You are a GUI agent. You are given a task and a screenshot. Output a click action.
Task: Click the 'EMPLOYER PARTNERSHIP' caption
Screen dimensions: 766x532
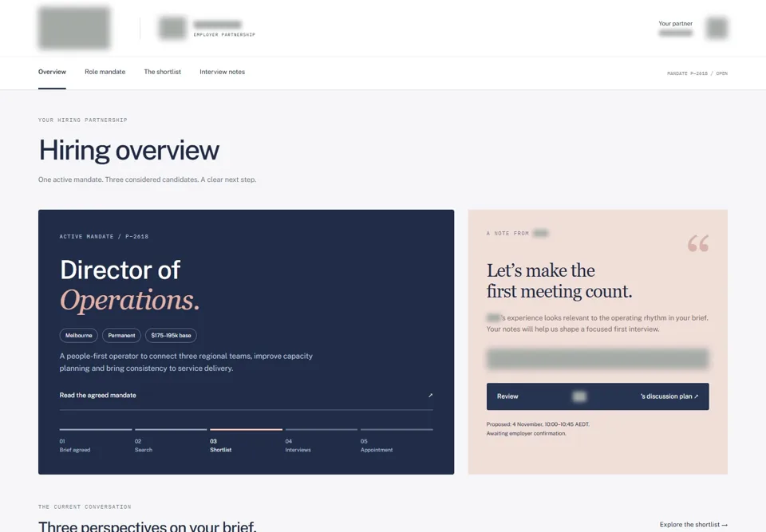coord(224,34)
